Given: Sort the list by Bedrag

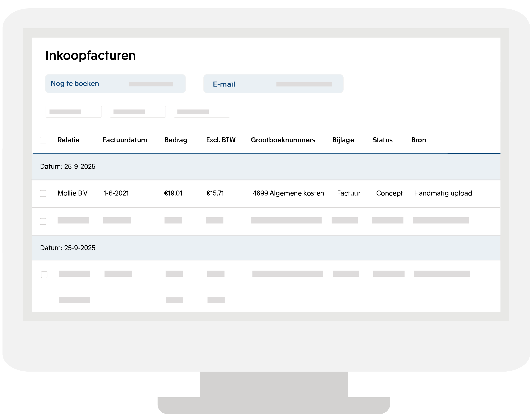Looking at the screenshot, I should [x=176, y=140].
